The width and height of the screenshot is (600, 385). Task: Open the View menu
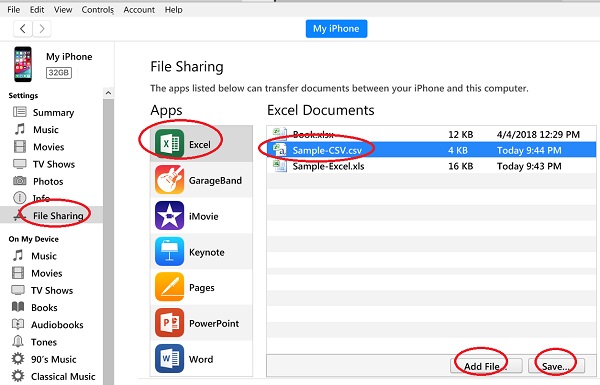63,10
